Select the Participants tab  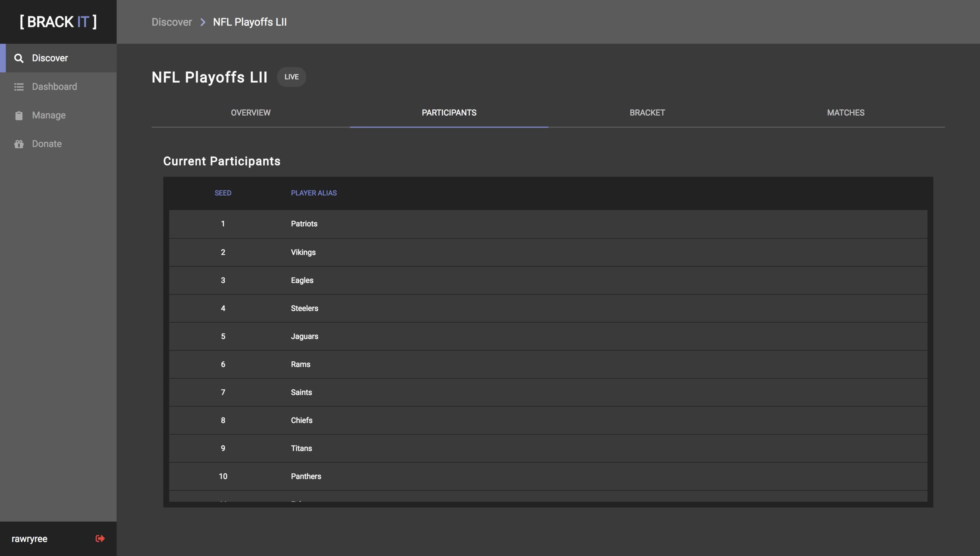449,113
